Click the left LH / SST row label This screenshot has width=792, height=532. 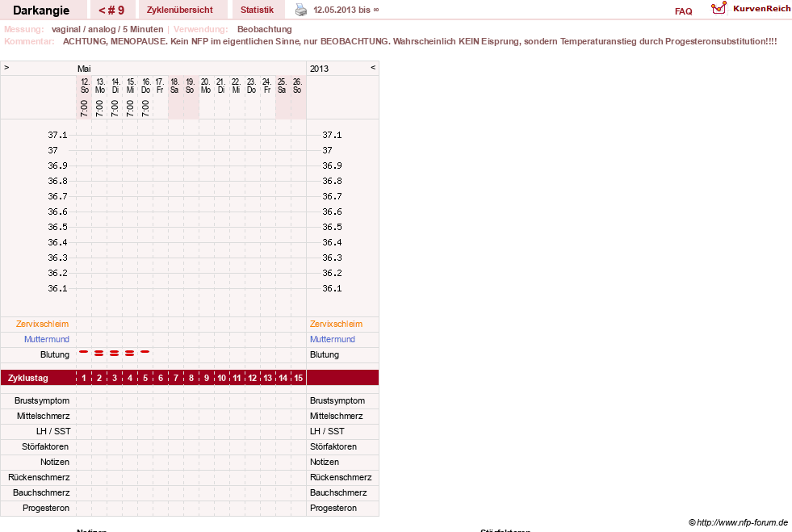tap(53, 431)
